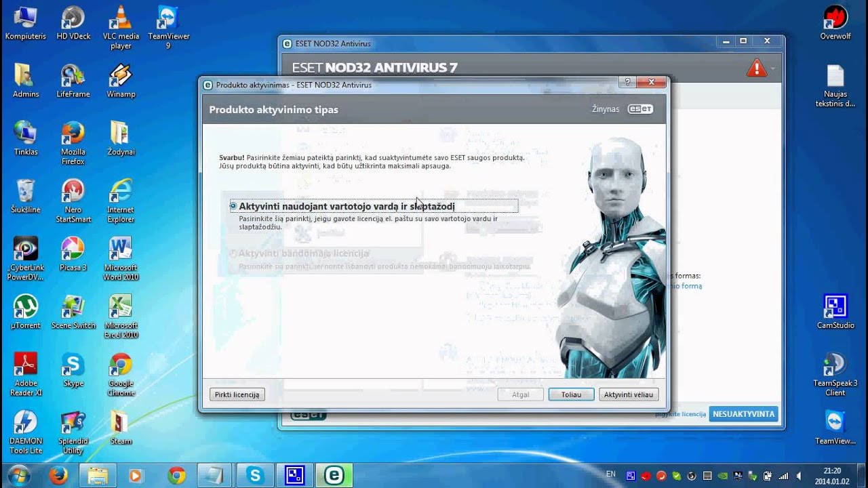Open Kompiuteris desktop icon
Screen dimensions: 868x488
[26, 24]
